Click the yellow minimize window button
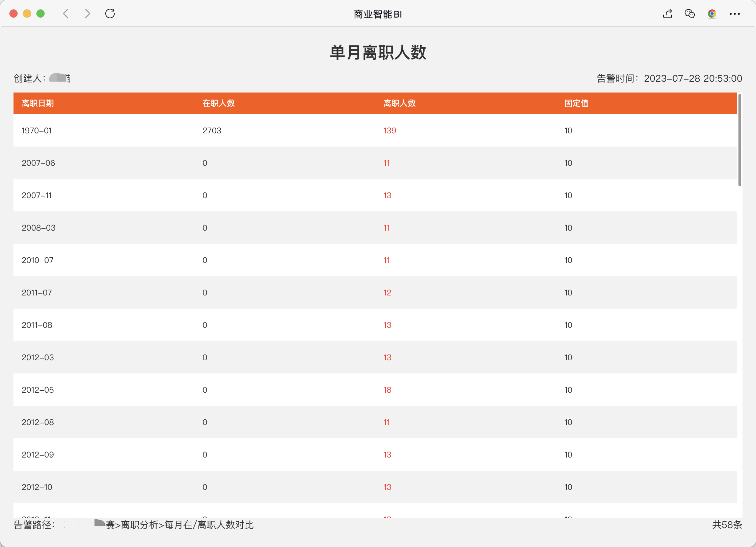Image resolution: width=756 pixels, height=547 pixels. [x=27, y=14]
